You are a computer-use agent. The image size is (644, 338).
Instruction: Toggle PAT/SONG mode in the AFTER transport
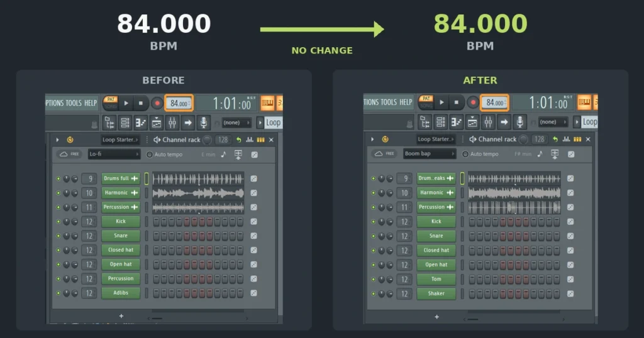pyautogui.click(x=426, y=102)
